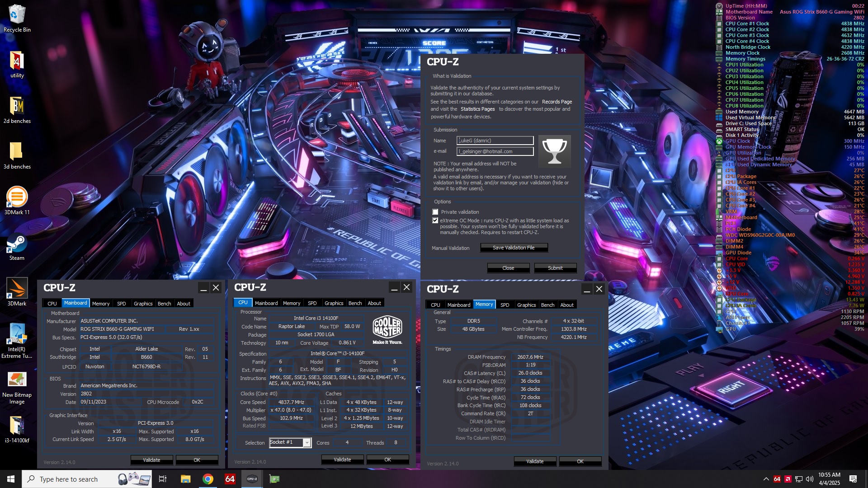
Task: Click the AIDA64 tray icon
Action: pos(777,479)
